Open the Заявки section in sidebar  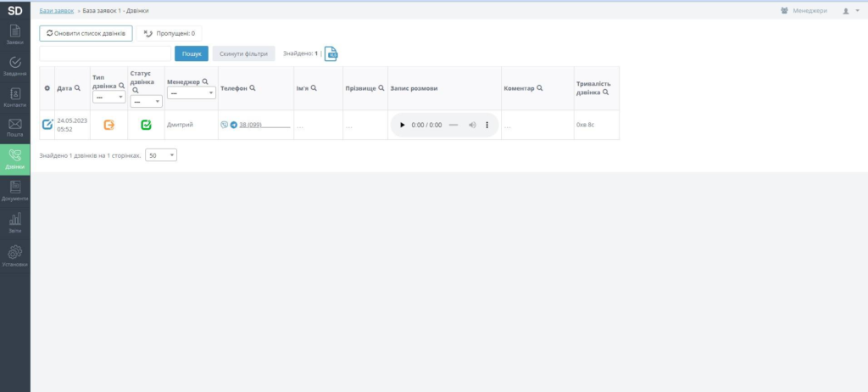click(x=14, y=34)
